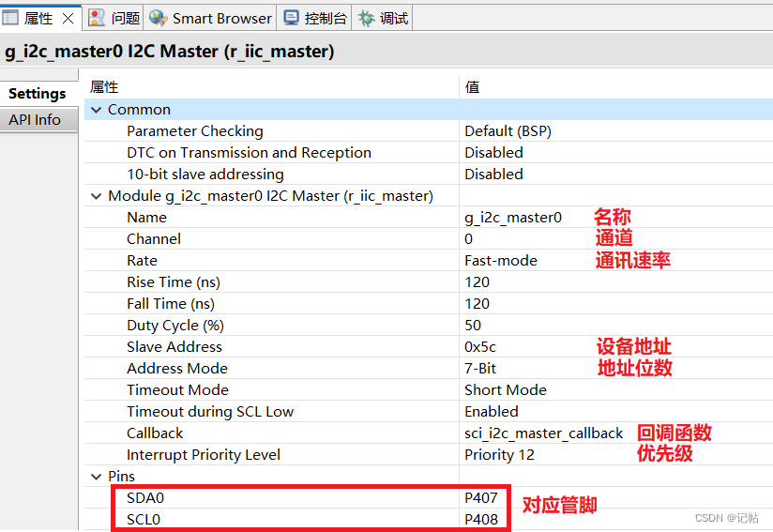Select the Timeout during SCL Low label
This screenshot has height=532, width=773.
[x=210, y=412]
